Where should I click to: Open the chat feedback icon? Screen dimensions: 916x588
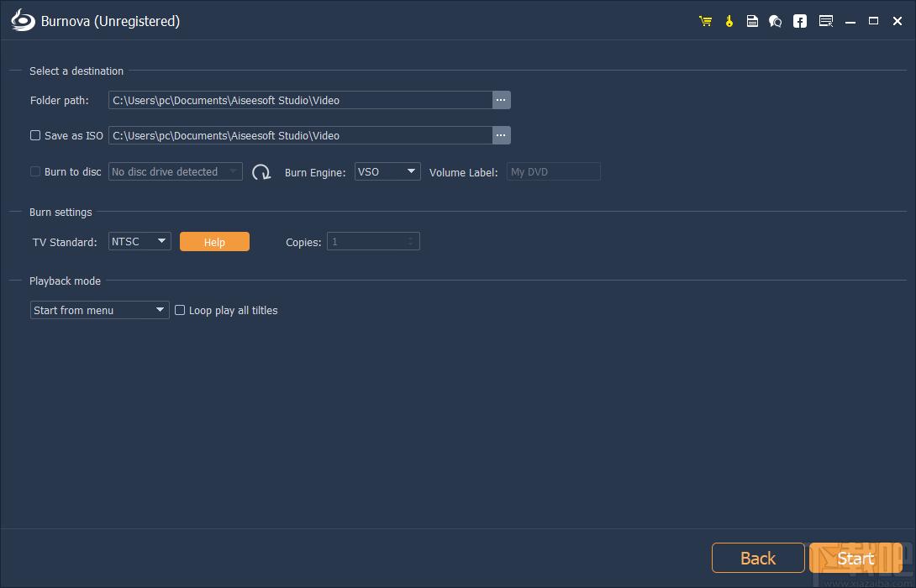click(x=775, y=21)
